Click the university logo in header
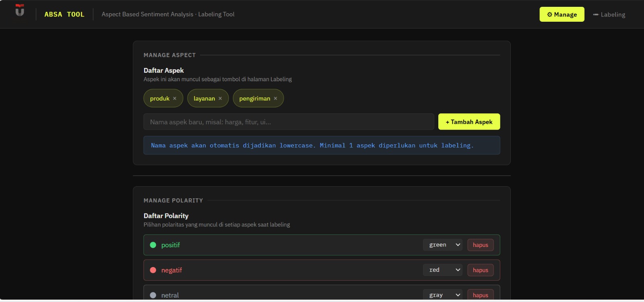This screenshot has height=302, width=644. pyautogui.click(x=20, y=10)
